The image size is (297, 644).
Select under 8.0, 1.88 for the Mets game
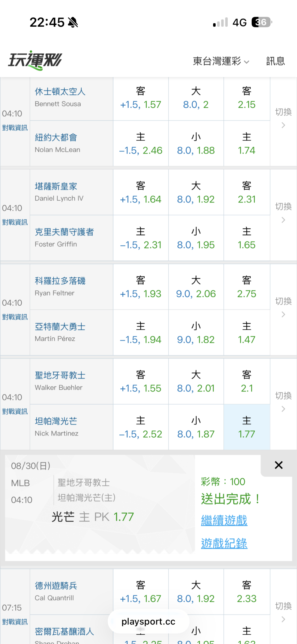[196, 144]
